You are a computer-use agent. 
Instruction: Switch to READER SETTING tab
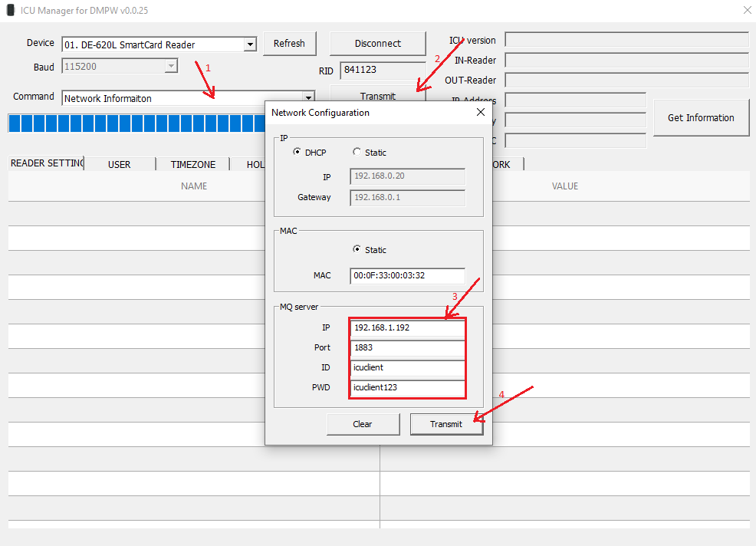pyautogui.click(x=46, y=163)
